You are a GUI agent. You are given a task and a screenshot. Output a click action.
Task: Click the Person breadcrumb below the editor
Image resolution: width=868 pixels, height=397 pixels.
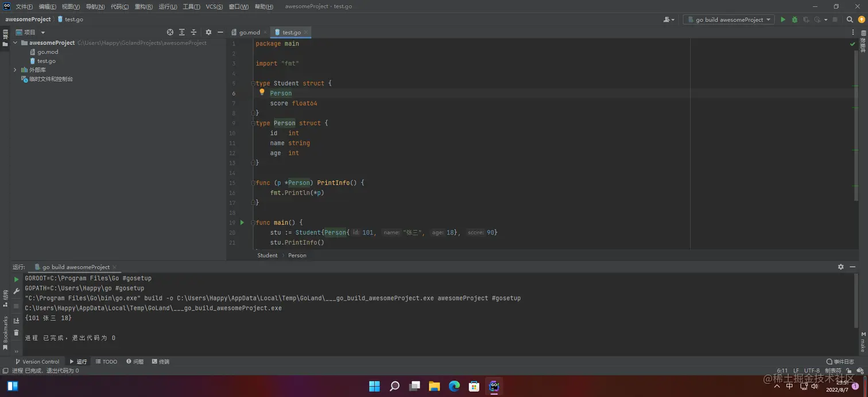(x=297, y=255)
